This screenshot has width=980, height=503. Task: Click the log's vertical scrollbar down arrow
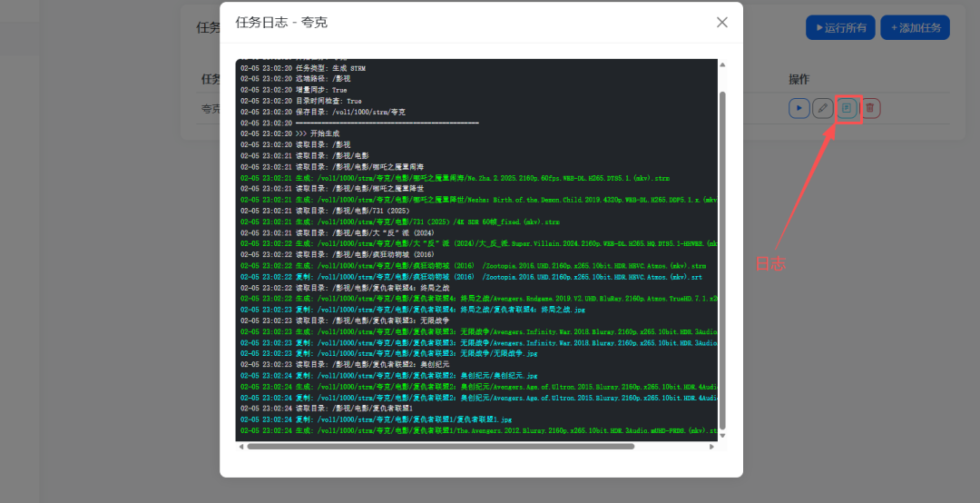(x=722, y=436)
